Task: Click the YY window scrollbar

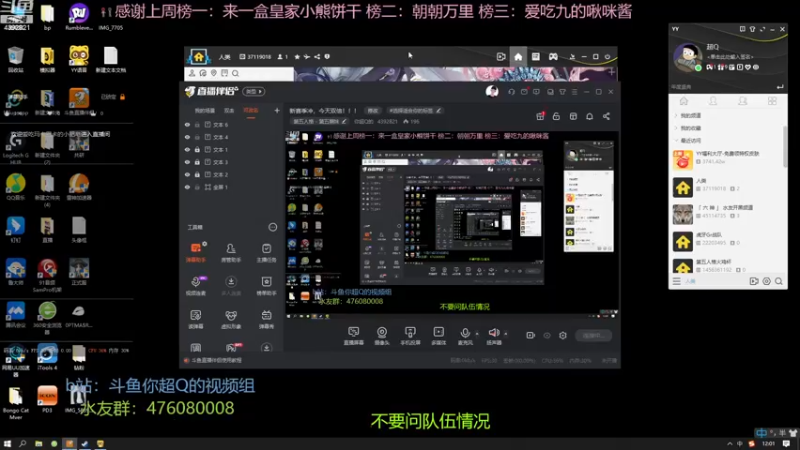Action: coord(785,146)
